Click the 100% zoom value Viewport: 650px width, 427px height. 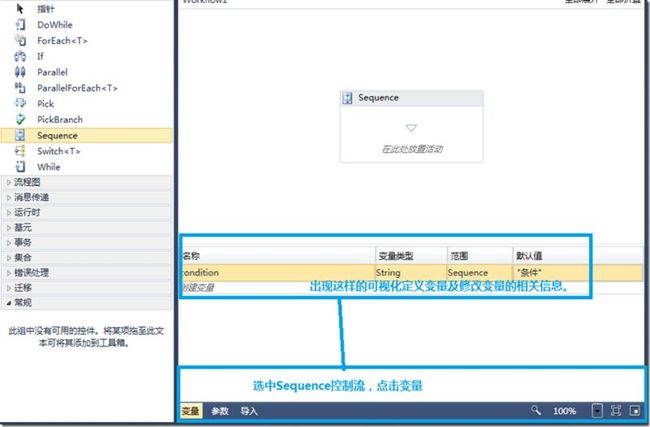(x=565, y=411)
